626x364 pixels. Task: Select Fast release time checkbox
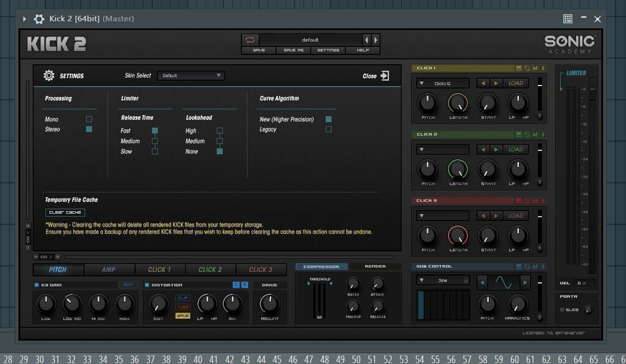[x=155, y=131]
